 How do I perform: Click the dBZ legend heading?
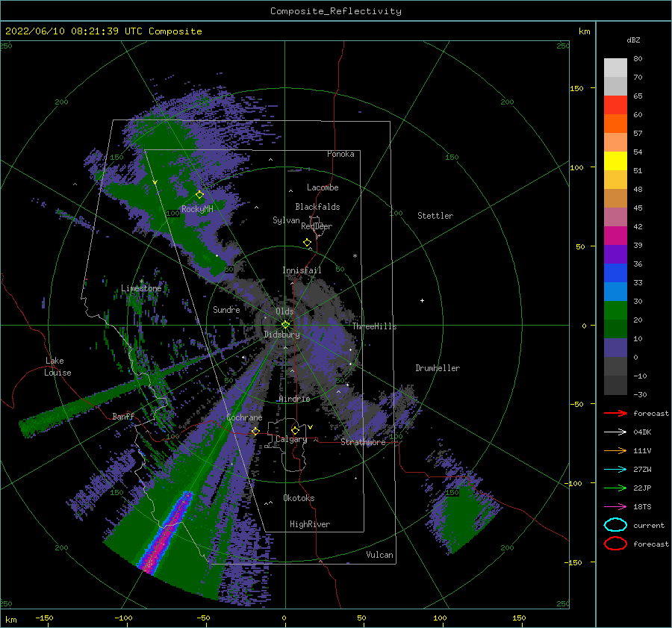(633, 40)
